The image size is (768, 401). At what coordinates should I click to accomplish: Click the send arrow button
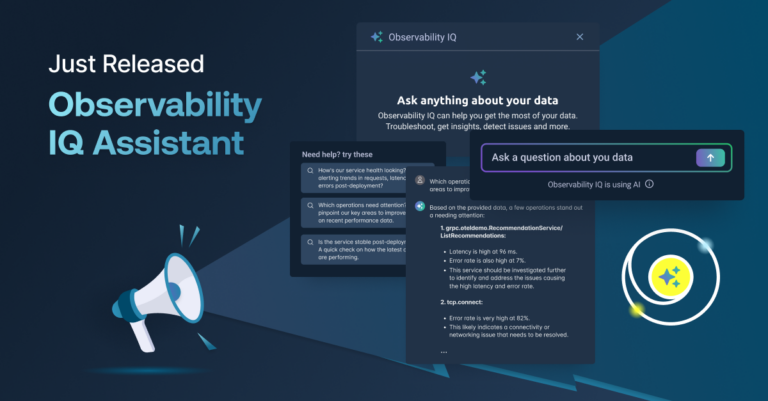(x=710, y=158)
